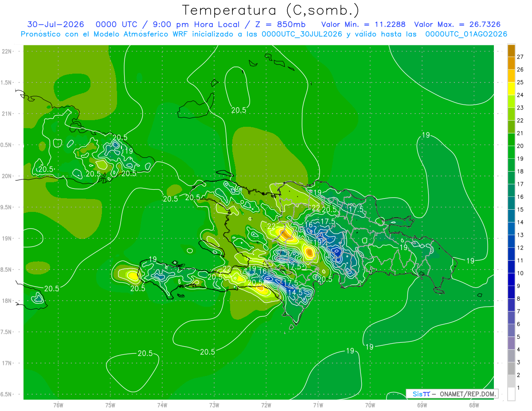This screenshot has height=411, width=532.
Task: Click the '68W' longitude axis label
Action: click(474, 405)
